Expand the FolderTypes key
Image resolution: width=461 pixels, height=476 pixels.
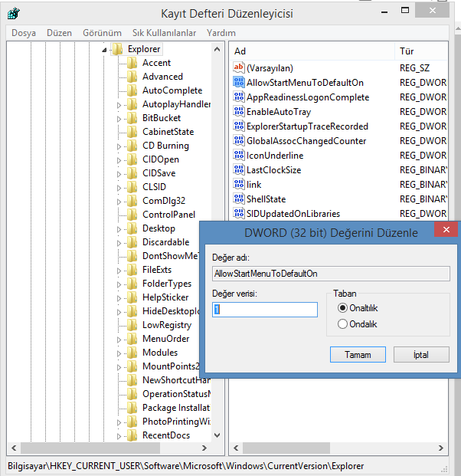coord(119,284)
